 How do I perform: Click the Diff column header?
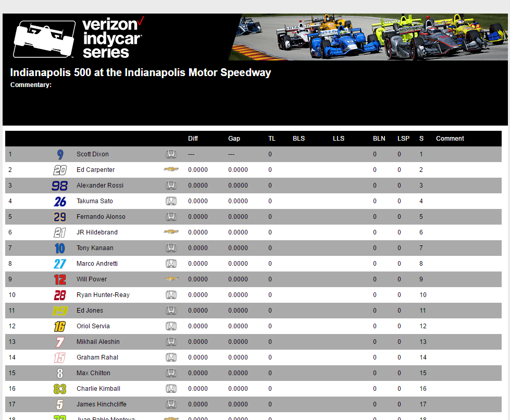193,139
